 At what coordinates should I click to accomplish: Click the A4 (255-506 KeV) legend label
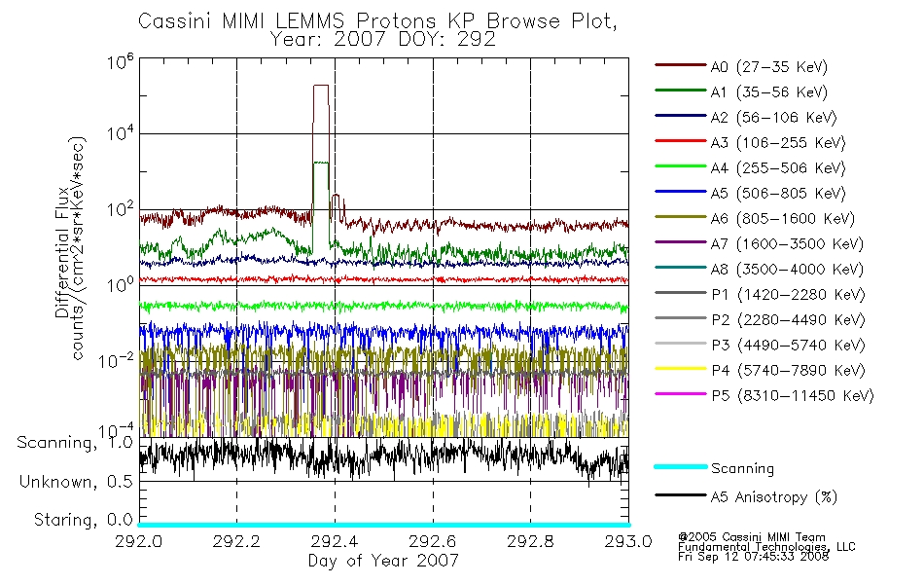778,168
